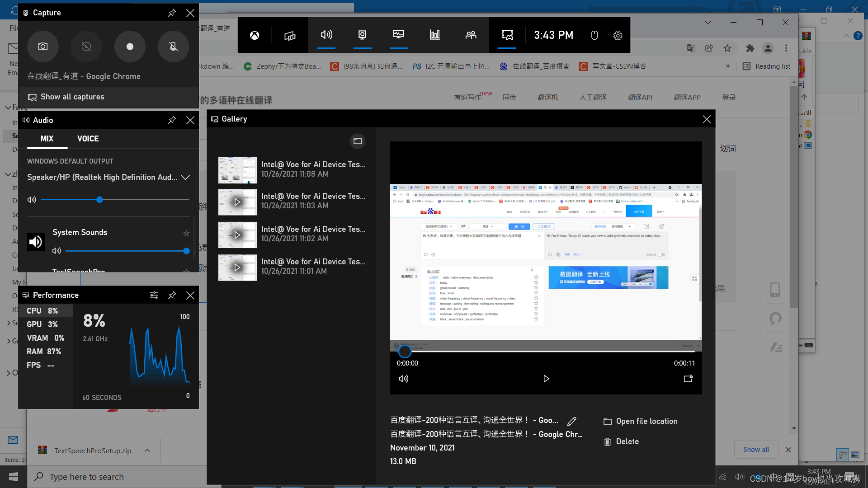Screen dimensions: 868x488
Task: Start recording with the record button
Action: coord(130,47)
